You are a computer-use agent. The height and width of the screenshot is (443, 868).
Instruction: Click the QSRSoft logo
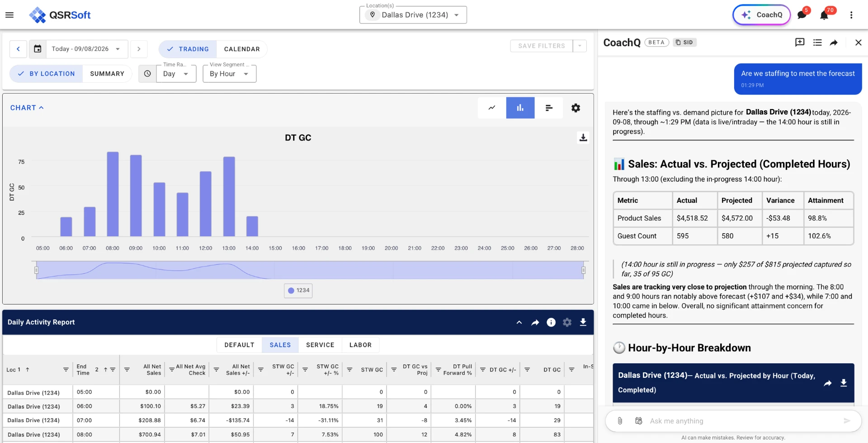(60, 15)
